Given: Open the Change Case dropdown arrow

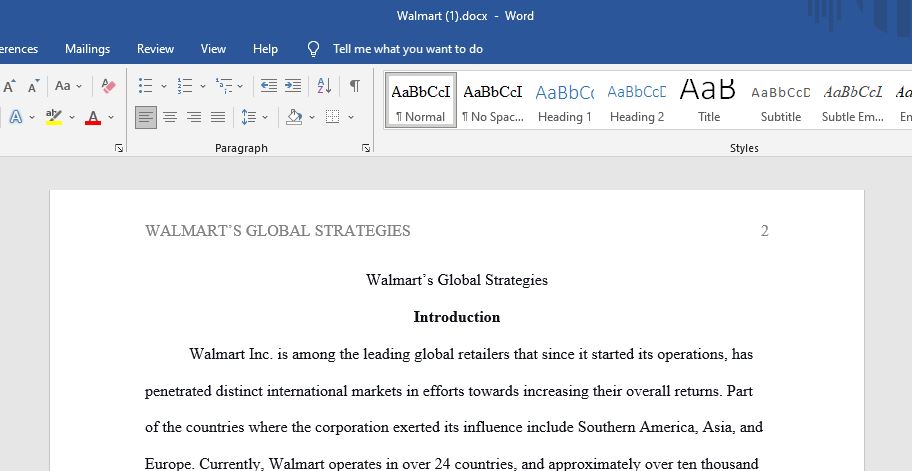Looking at the screenshot, I should tap(79, 86).
